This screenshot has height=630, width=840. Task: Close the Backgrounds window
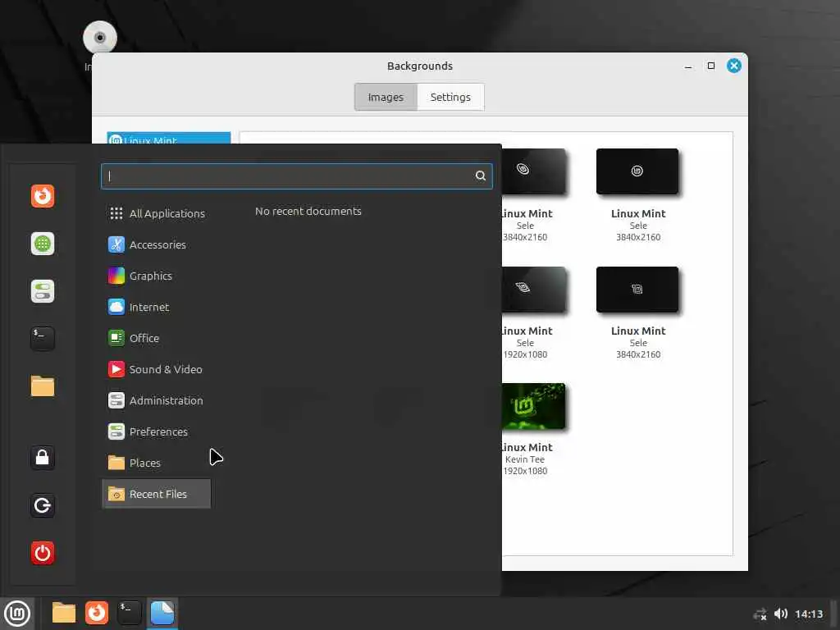point(734,66)
